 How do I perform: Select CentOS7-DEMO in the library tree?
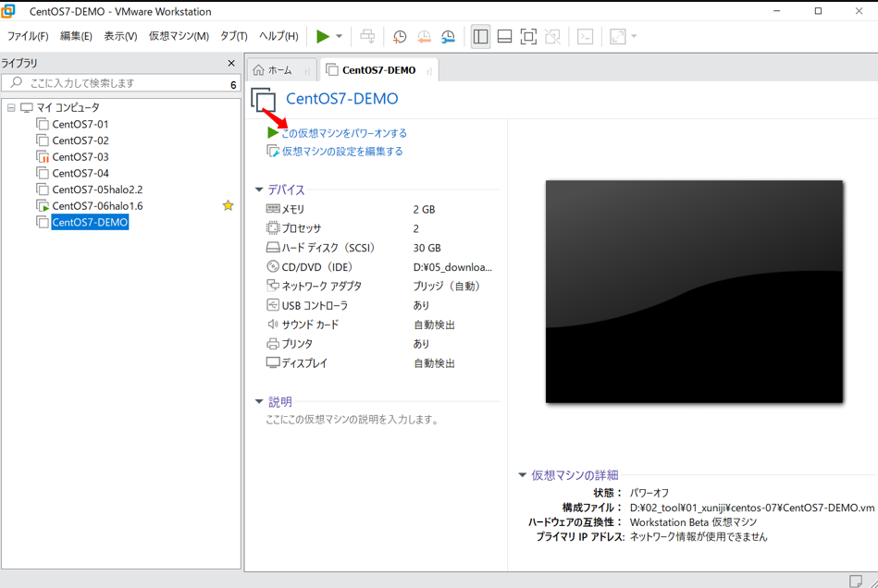click(90, 222)
